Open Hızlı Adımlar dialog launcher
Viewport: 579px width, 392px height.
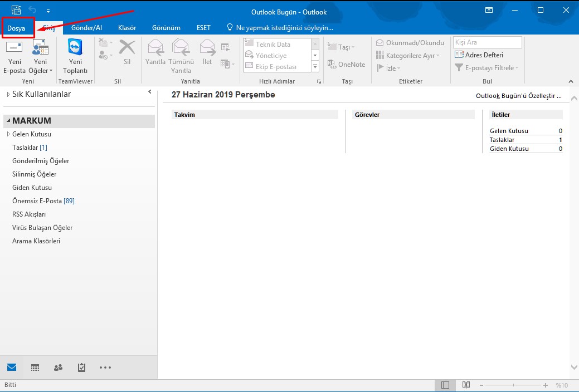pyautogui.click(x=319, y=82)
